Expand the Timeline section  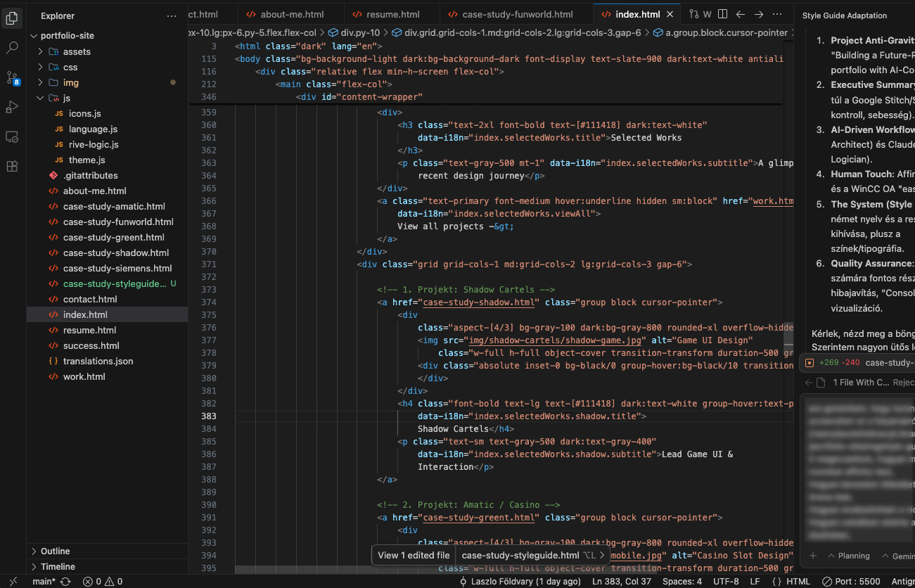[x=58, y=566]
